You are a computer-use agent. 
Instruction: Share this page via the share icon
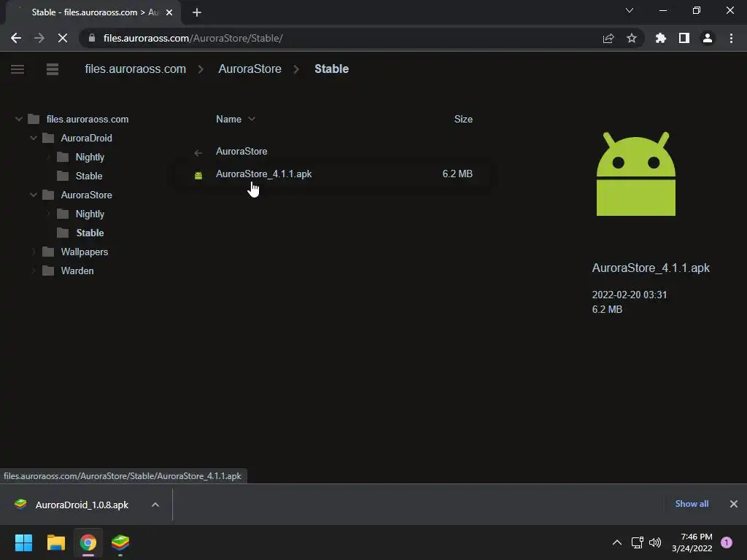(x=608, y=38)
